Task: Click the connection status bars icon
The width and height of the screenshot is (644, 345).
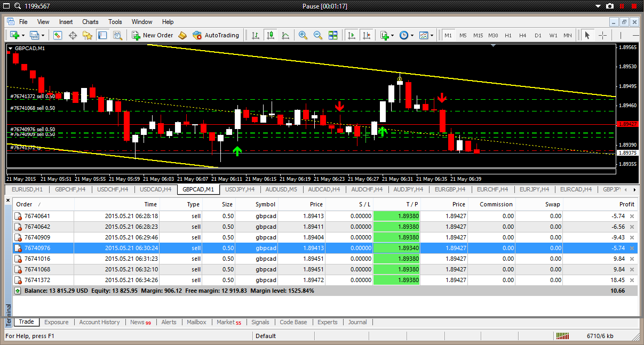Action: (563, 336)
